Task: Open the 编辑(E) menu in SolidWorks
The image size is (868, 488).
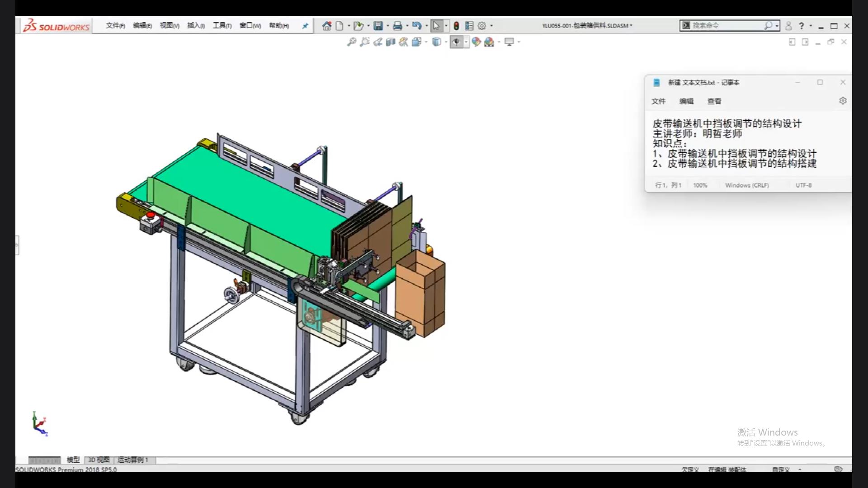Action: (142, 26)
